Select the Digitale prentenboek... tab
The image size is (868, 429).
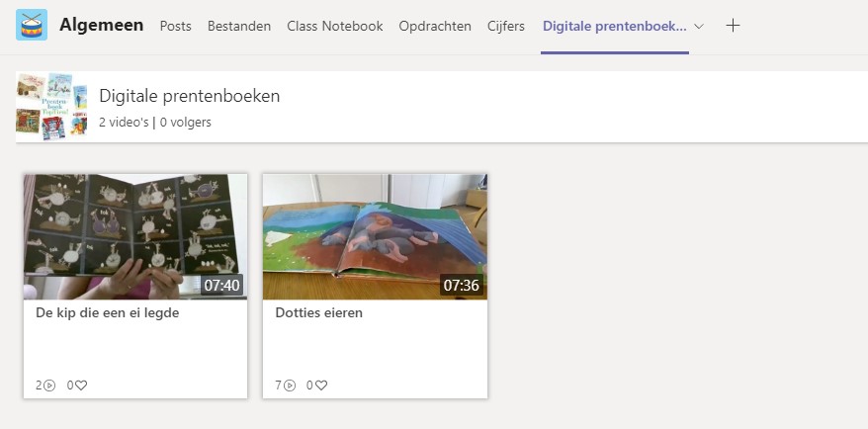point(615,26)
